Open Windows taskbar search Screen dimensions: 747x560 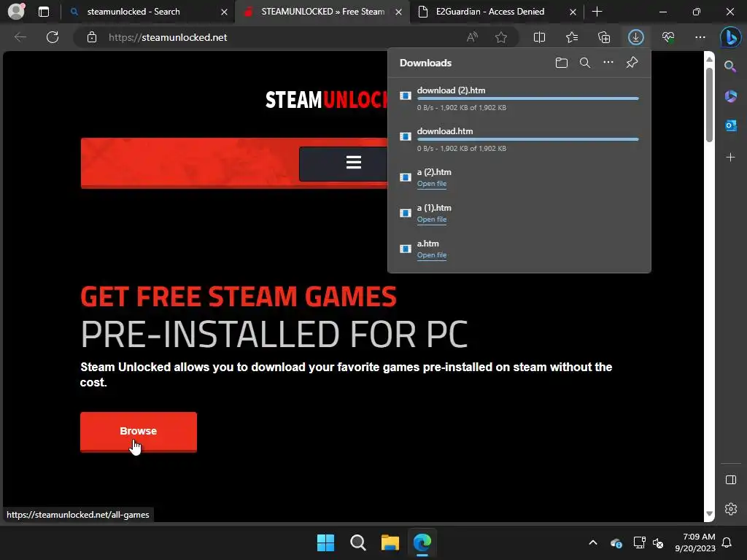(x=357, y=542)
